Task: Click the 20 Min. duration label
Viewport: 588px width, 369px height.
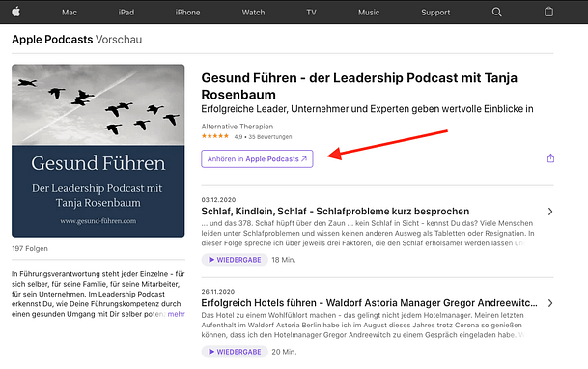Action: tap(284, 352)
